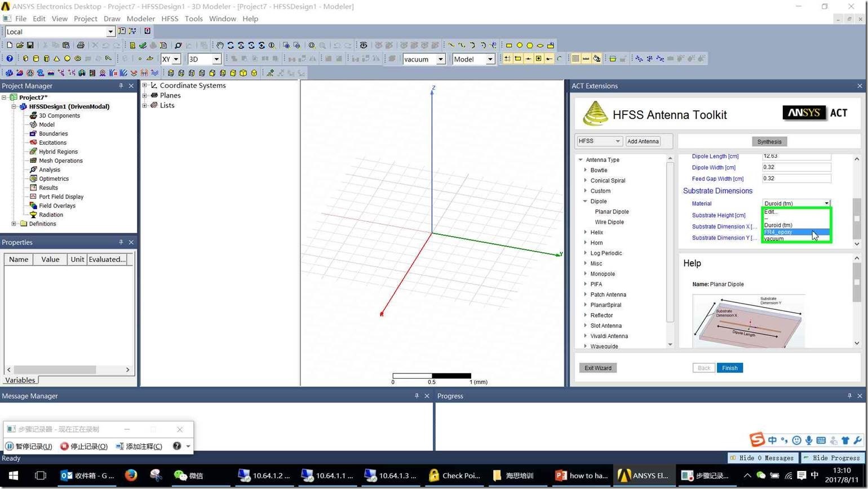Toggle grid snap mode in the toolbar
This screenshot has height=489, width=868.
coord(507,59)
